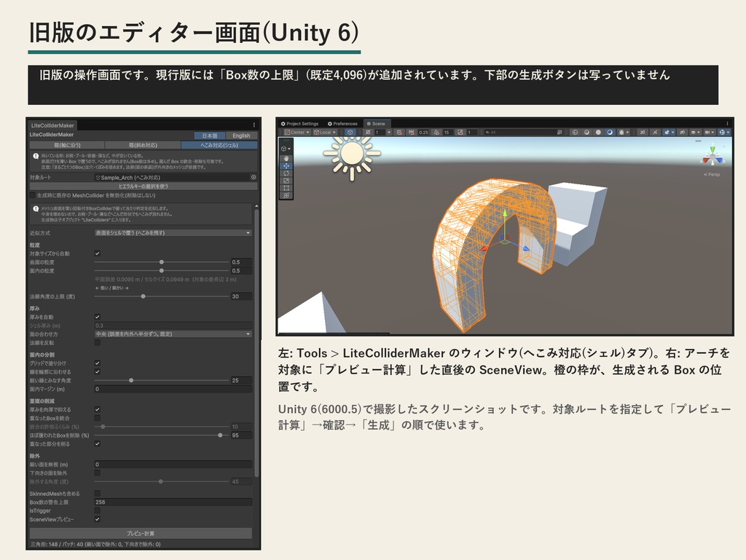The width and height of the screenshot is (746, 560).
Task: Toggle grid snapping cube icon in Scene toolbar
Action: pos(350,132)
